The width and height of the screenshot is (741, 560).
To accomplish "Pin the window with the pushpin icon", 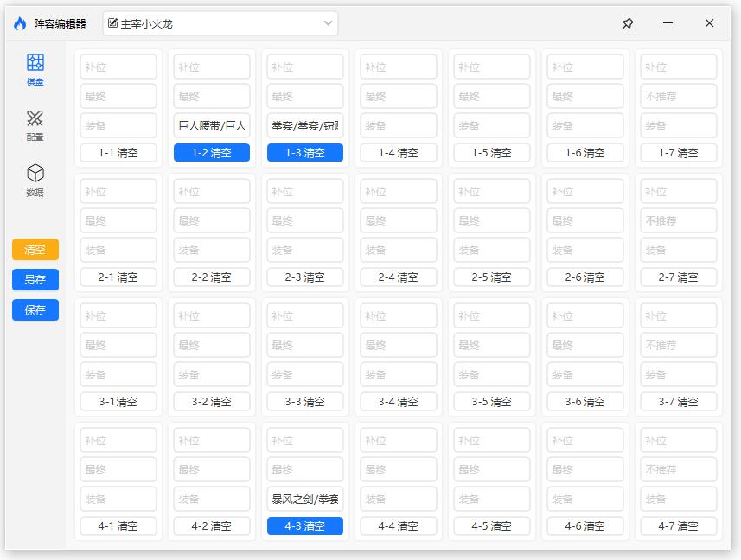I will click(628, 24).
